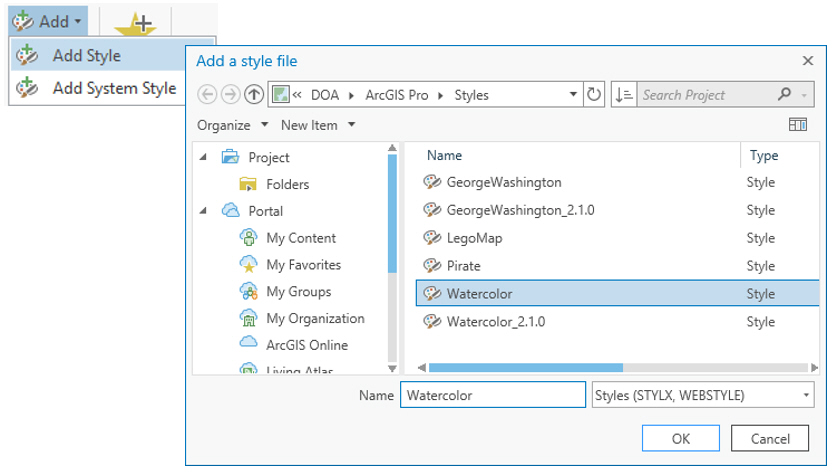Go up one folder level
Viewport: 840px width, 476px height.
(x=254, y=95)
